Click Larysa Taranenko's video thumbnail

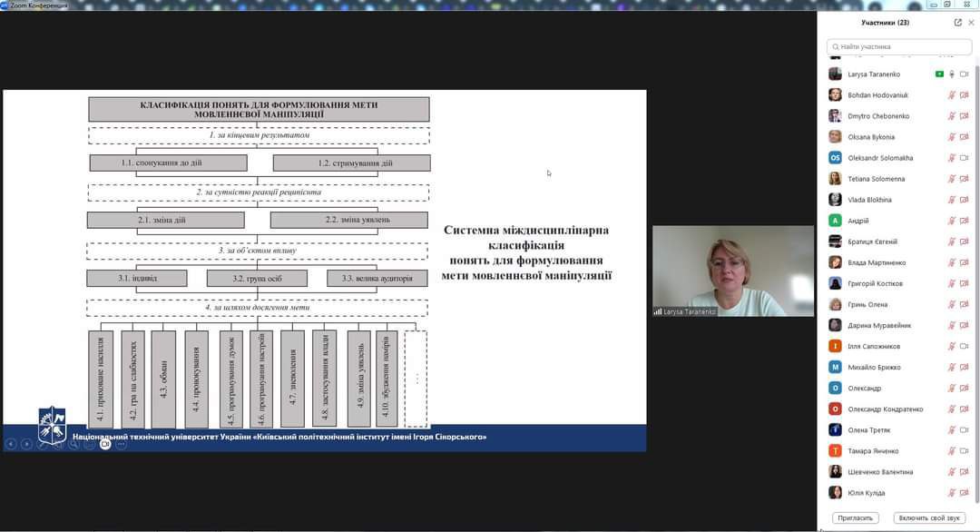pos(733,271)
